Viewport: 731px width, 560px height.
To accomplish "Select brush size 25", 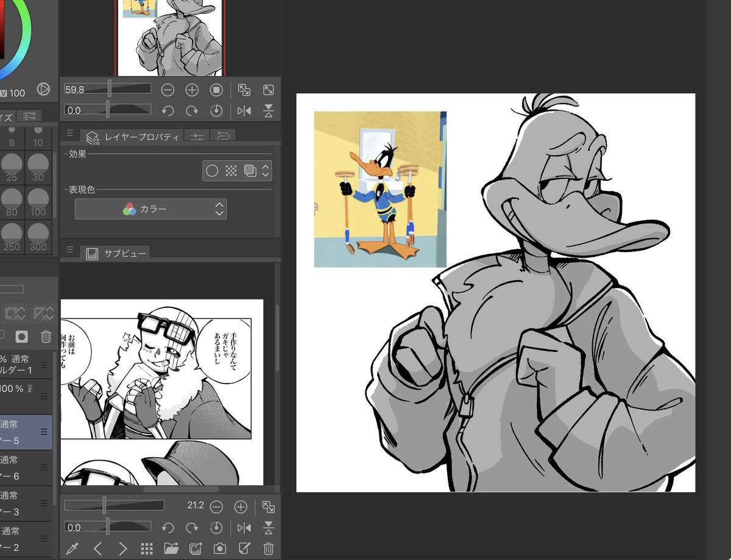I will click(x=11, y=168).
